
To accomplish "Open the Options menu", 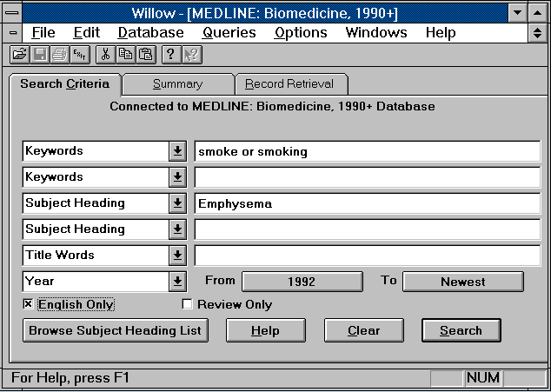I will click(x=301, y=33).
